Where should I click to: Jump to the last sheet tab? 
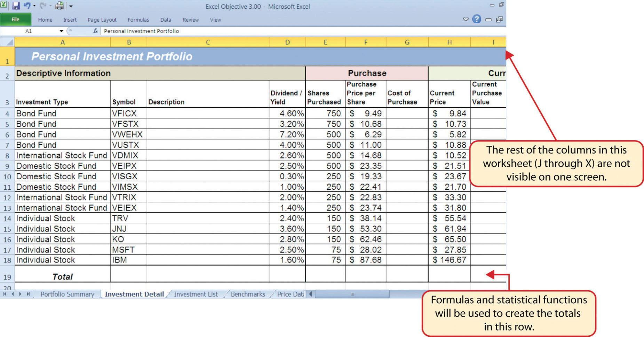(28, 294)
